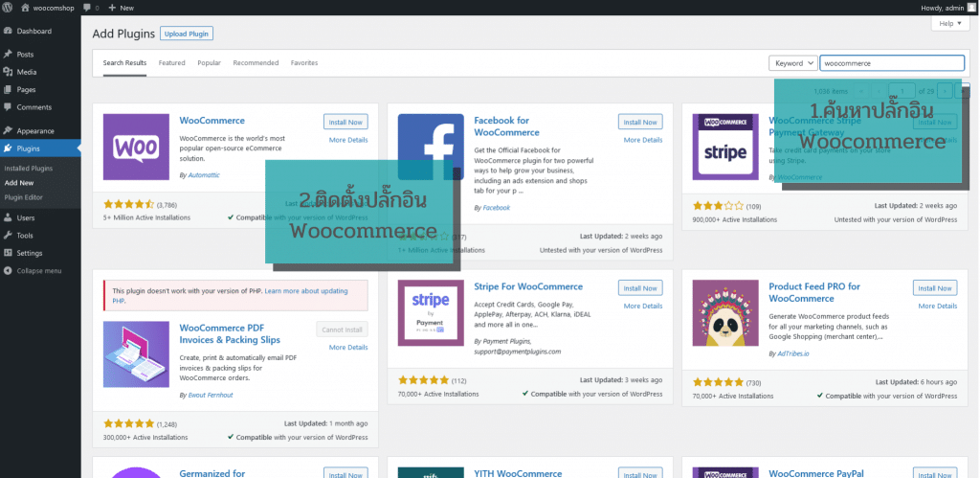
Task: Click the Upload Plugin button
Action: [x=187, y=34]
